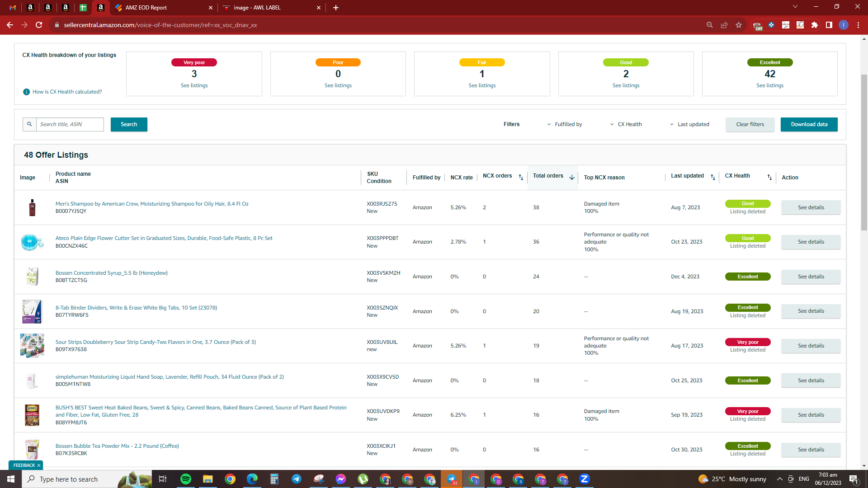See listings under the Poor card

click(338, 85)
